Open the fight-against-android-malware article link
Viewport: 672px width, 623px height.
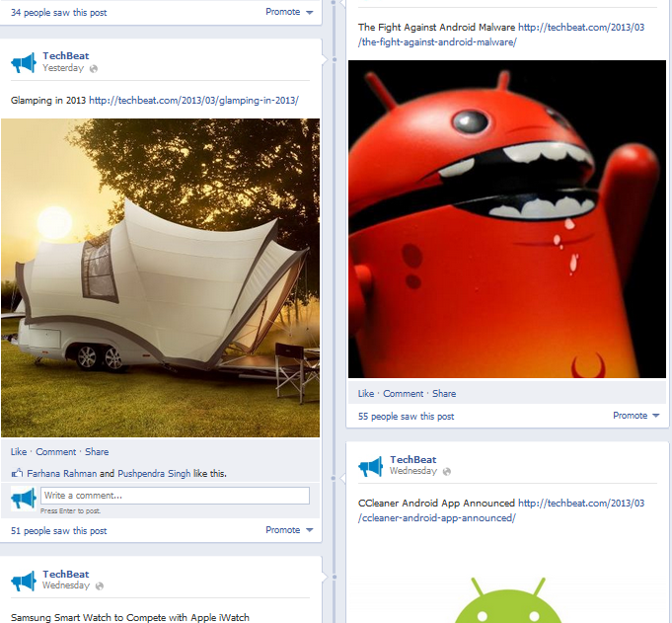pyautogui.click(x=501, y=35)
